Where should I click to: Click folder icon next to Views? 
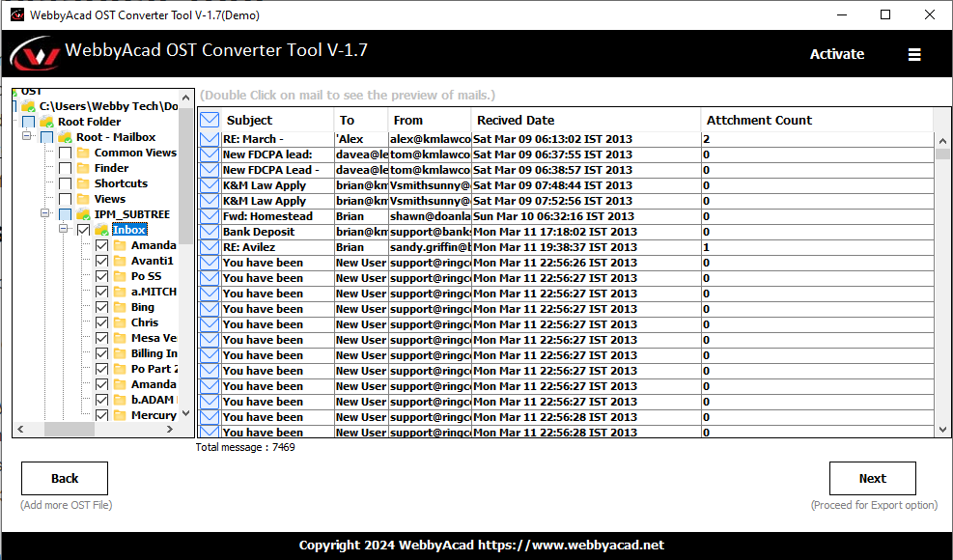[x=83, y=199]
